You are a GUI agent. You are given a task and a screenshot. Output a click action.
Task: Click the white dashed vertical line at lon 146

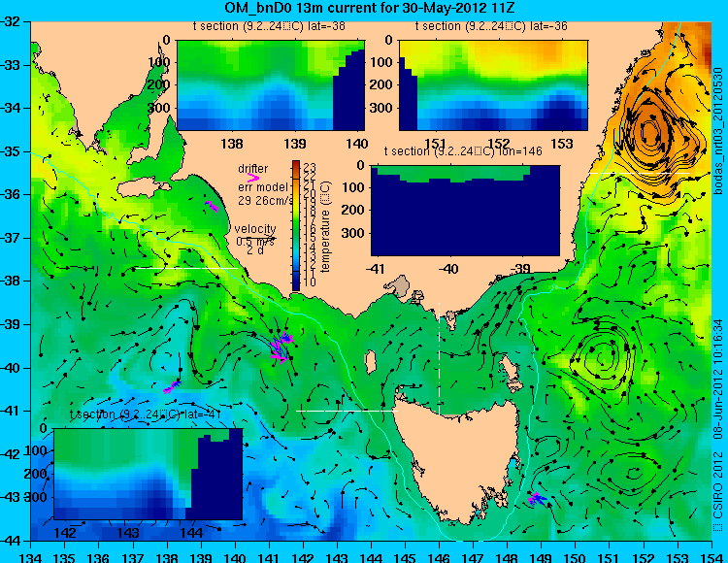439,358
